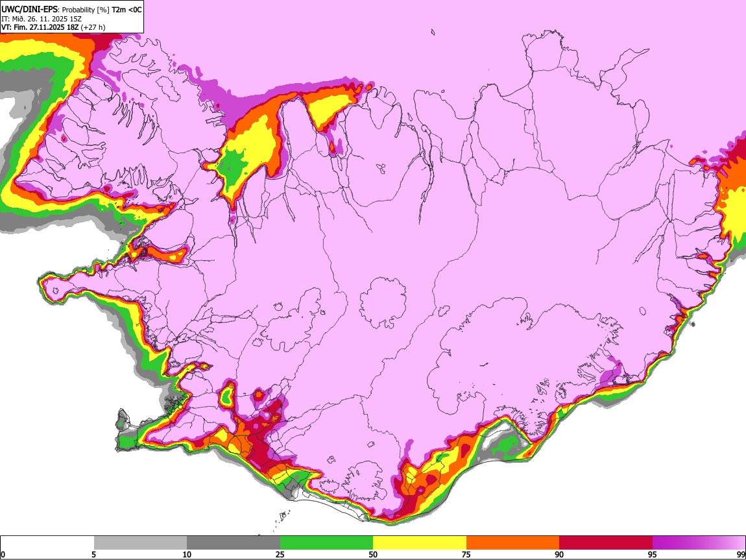This screenshot has height=560, width=746.
Task: Click the '(+27 h)' forecast lead text
Action: (x=93, y=27)
